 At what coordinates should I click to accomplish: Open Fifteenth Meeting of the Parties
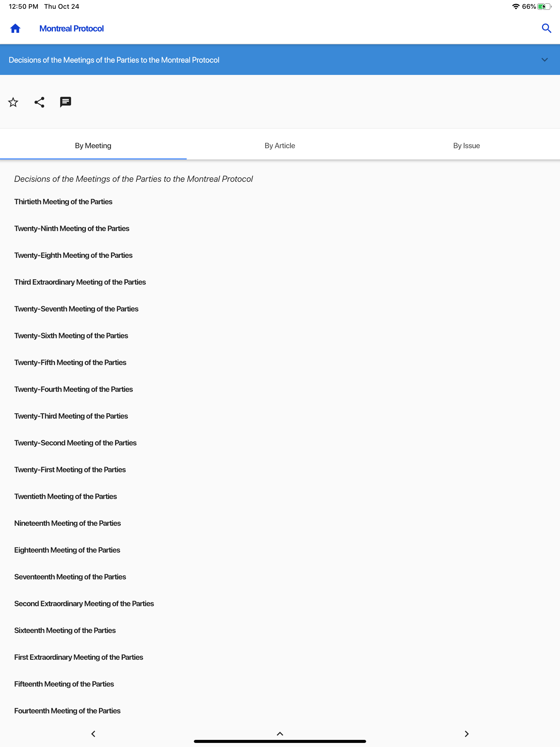[x=64, y=684]
